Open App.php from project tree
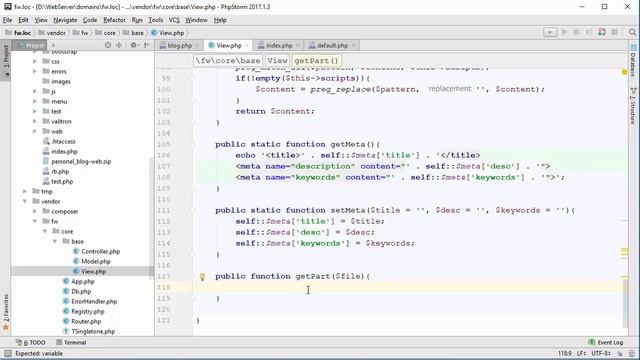 click(x=78, y=282)
